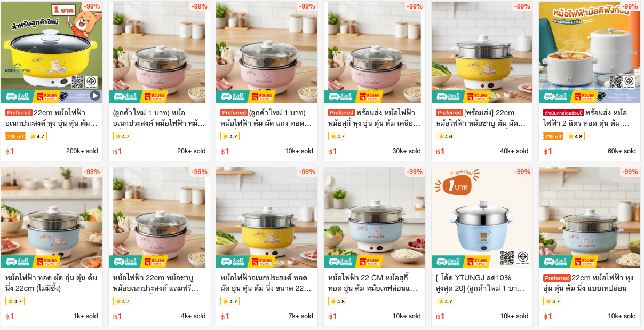Image resolution: width=644 pixels, height=330 pixels.
Task: Click the -99% discount tag on the 40k+ sold pot
Action: [x=522, y=6]
